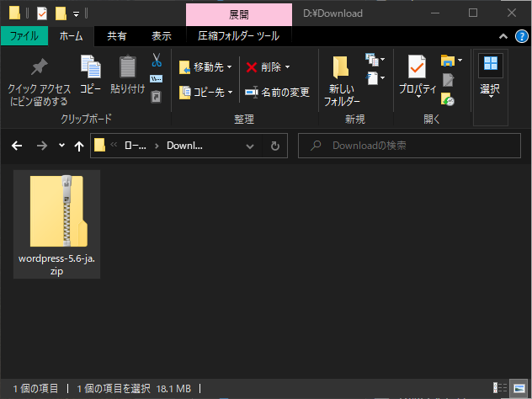532x399 pixels.
Task: Click the folder icon in address bar
Action: (99, 146)
